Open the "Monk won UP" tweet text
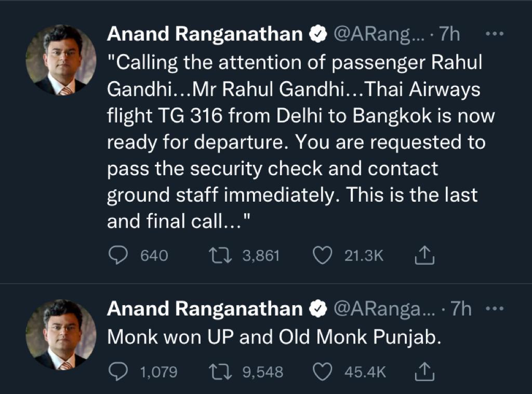Screen dimensions: 532x394 (274, 338)
